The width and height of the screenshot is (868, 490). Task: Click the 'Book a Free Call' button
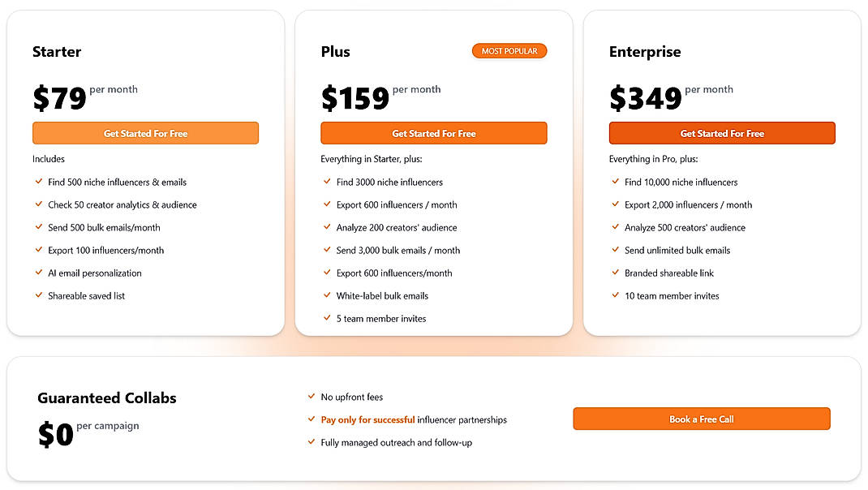coord(701,419)
